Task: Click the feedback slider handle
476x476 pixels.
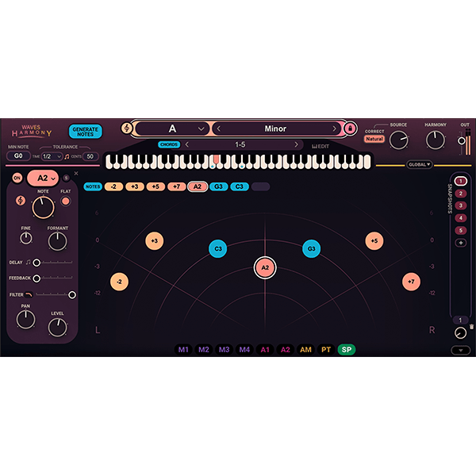Action: click(36, 278)
